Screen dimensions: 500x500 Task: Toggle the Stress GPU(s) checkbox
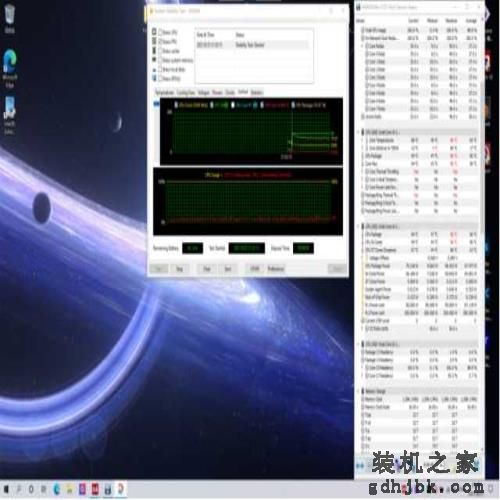(x=160, y=78)
